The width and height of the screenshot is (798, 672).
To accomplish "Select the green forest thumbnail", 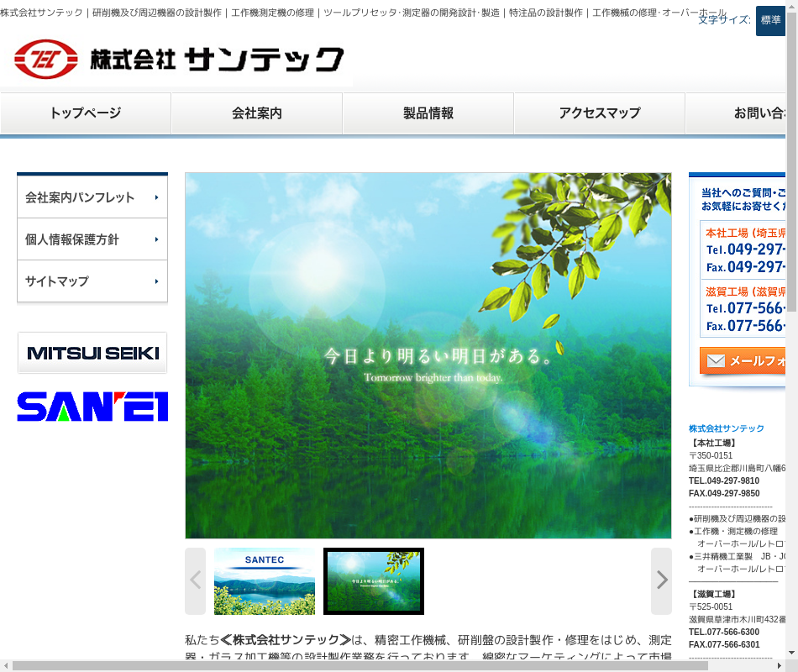I will click(x=374, y=580).
